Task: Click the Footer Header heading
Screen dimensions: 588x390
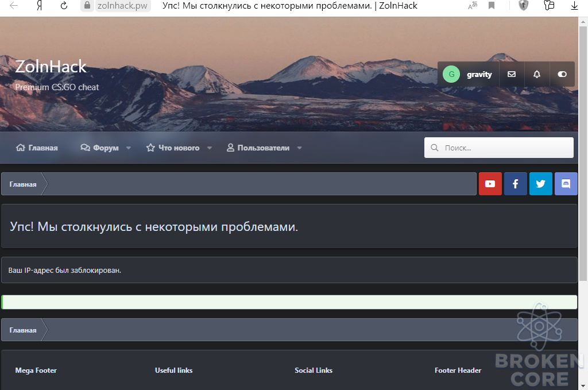Action: click(458, 370)
